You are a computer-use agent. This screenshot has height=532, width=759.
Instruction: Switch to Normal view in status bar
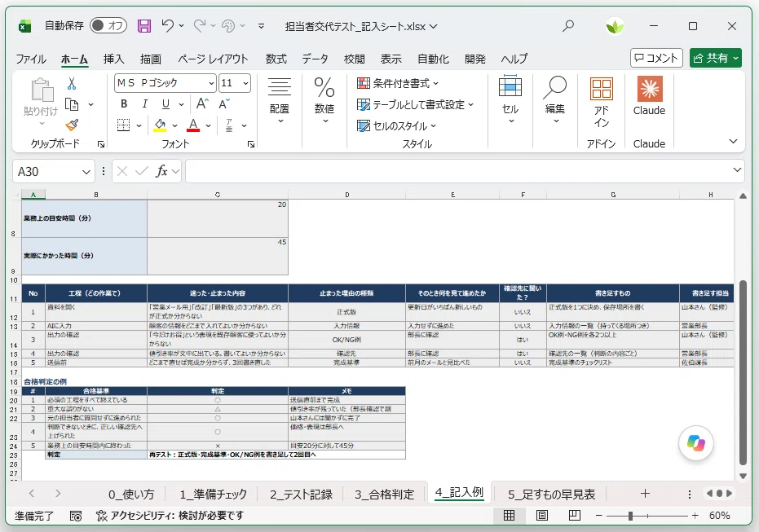(510, 516)
